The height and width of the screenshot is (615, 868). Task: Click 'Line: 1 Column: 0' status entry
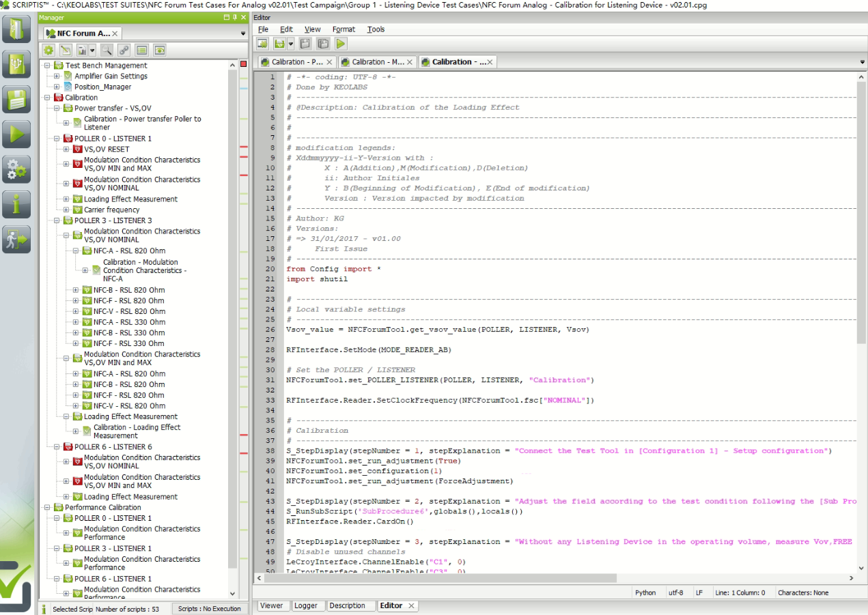click(x=740, y=592)
